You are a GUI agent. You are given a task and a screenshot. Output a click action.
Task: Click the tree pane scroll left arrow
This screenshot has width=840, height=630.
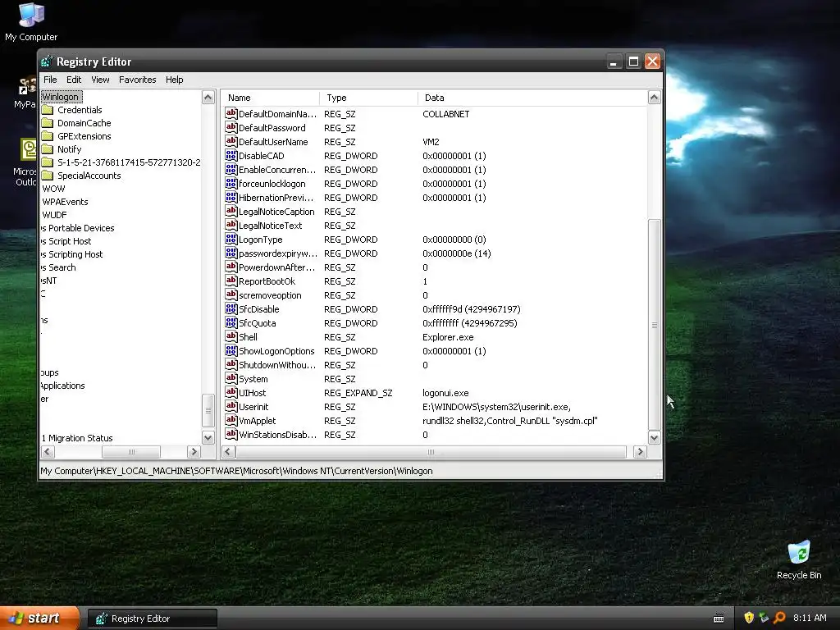point(48,452)
